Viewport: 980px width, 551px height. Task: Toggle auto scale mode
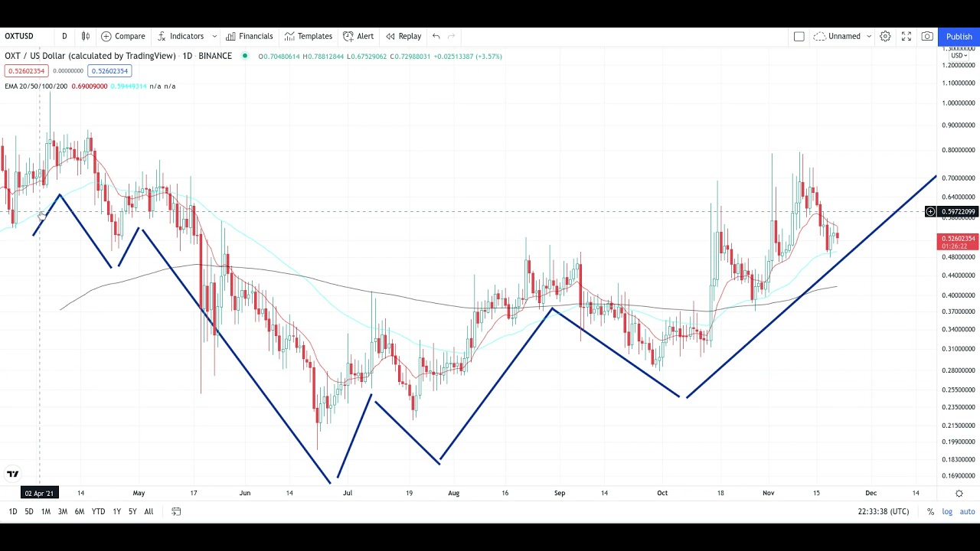pyautogui.click(x=967, y=511)
